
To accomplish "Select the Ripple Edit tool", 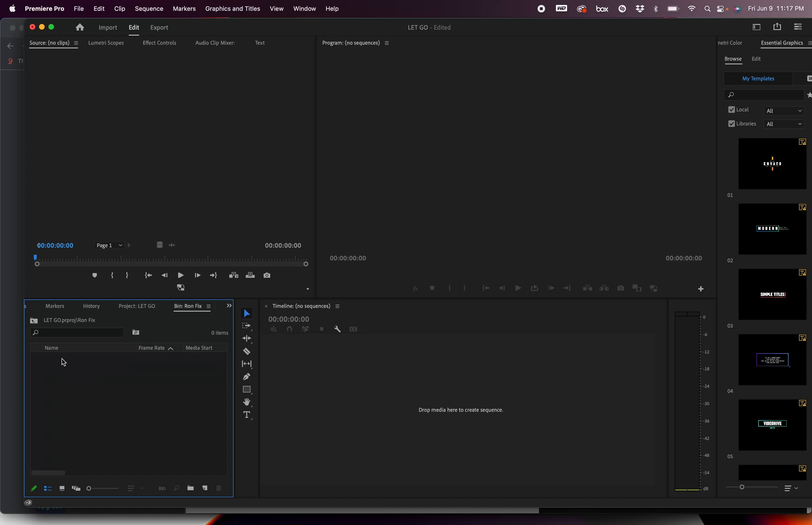I will [247, 338].
